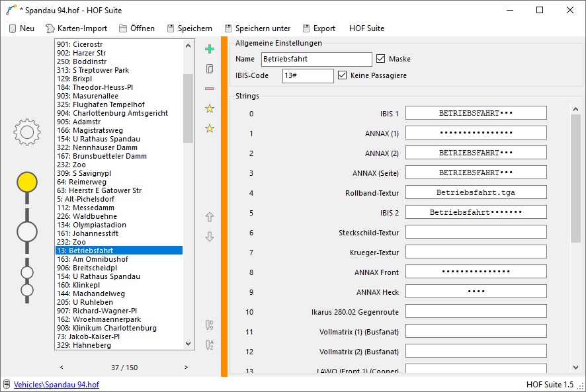Click the Karten-Import toolbar button

pos(75,28)
